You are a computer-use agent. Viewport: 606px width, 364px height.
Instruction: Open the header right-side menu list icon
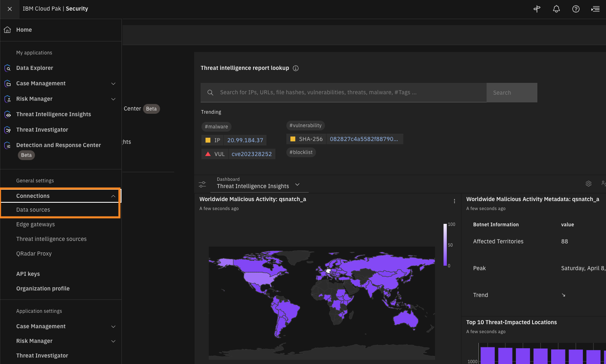[595, 9]
